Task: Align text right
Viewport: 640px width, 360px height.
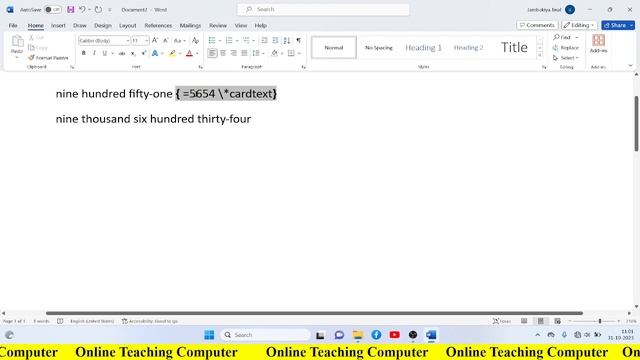Action: click(x=233, y=53)
